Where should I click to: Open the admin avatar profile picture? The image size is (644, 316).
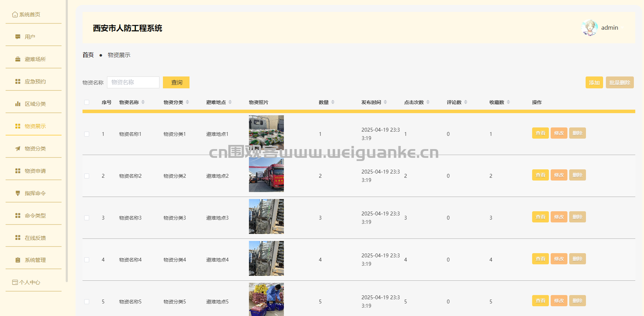click(x=589, y=28)
